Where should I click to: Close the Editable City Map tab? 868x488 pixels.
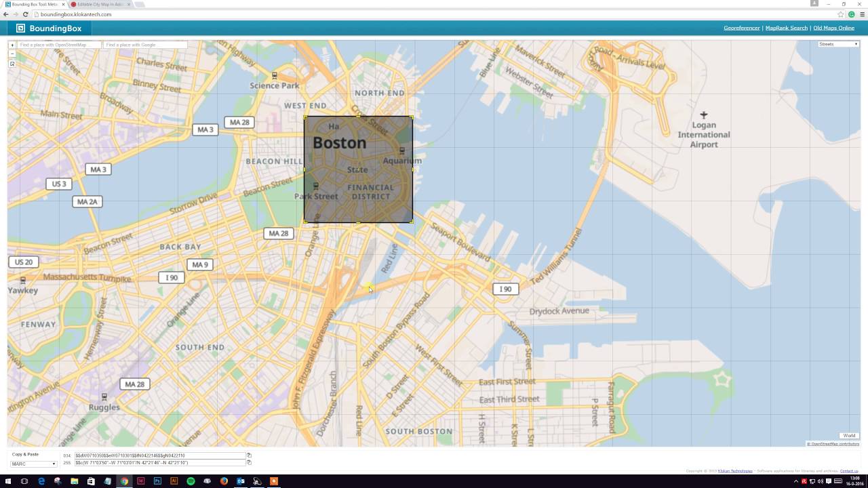[128, 4]
